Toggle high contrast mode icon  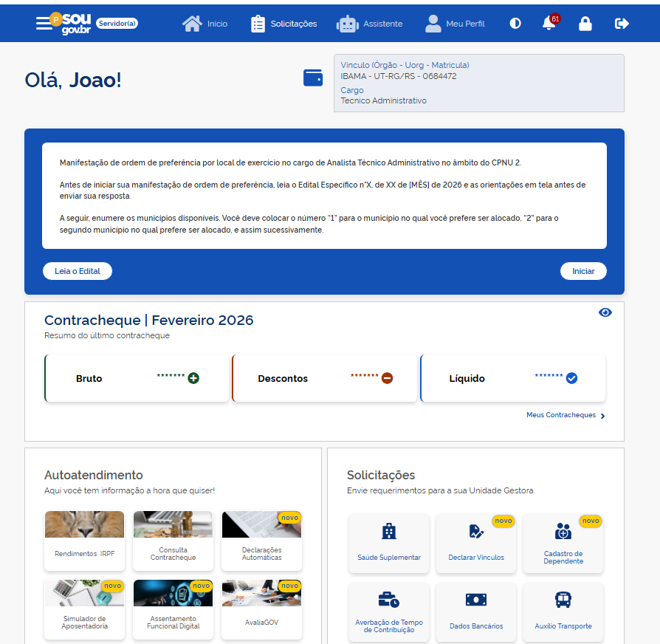(x=515, y=23)
